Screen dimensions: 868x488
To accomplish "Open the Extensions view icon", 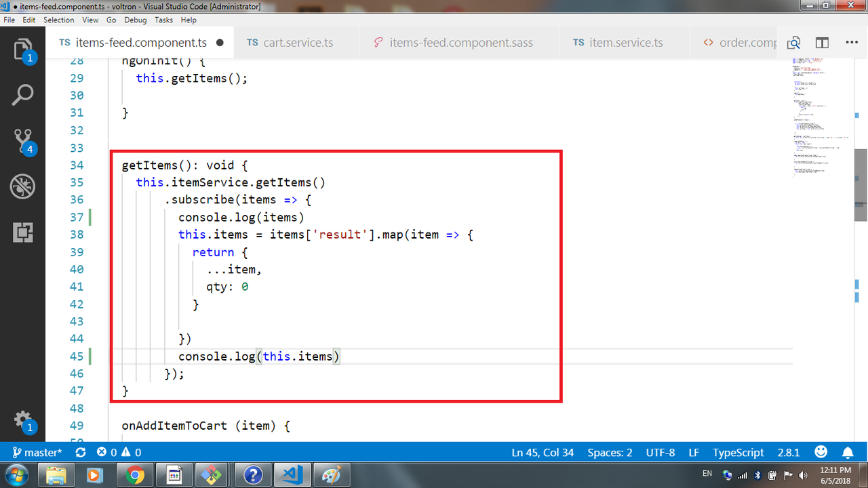I will click(22, 232).
